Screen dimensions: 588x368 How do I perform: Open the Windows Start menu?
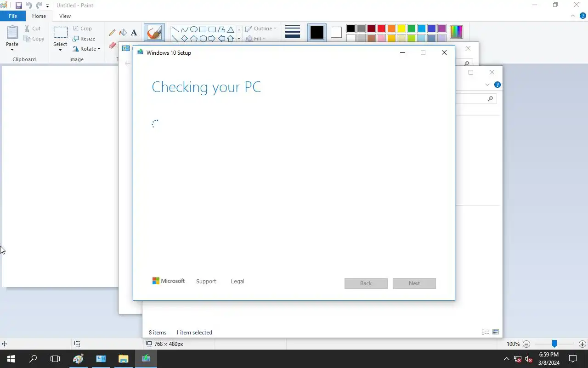tap(11, 359)
